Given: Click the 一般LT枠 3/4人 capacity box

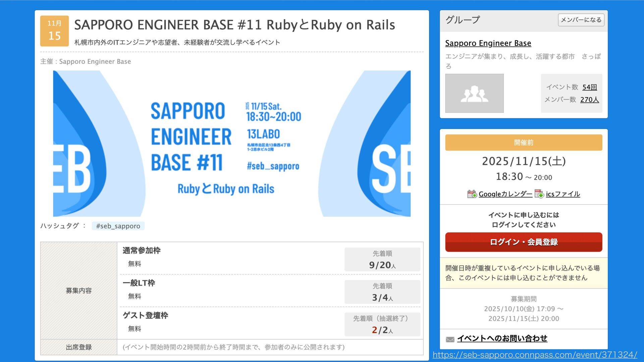Looking at the screenshot, I should [382, 292].
